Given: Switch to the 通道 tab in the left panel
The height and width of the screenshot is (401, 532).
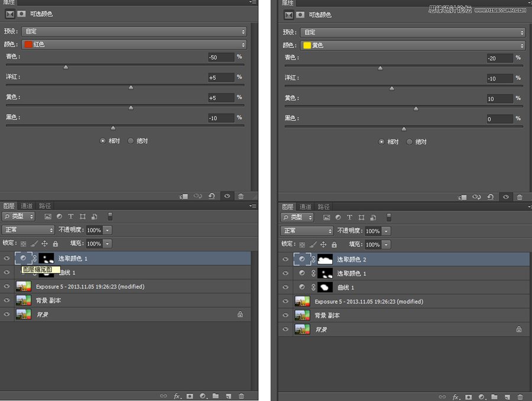Looking at the screenshot, I should (x=27, y=206).
